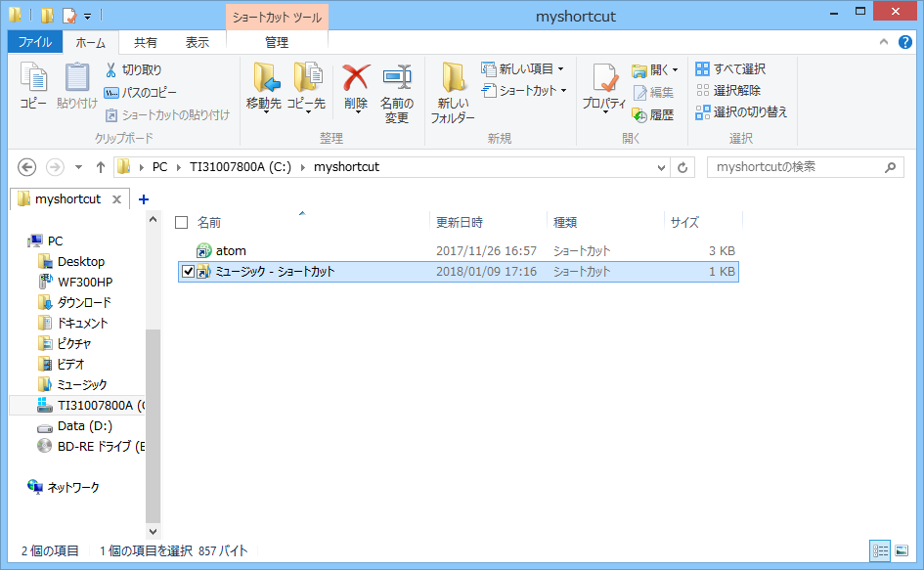Click in the myshortcut search box

pos(805,167)
